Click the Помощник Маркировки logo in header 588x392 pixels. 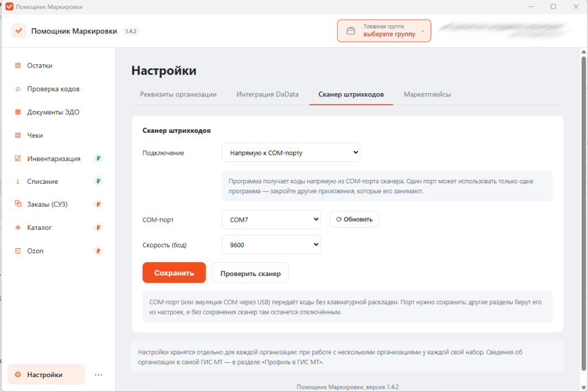tap(19, 31)
